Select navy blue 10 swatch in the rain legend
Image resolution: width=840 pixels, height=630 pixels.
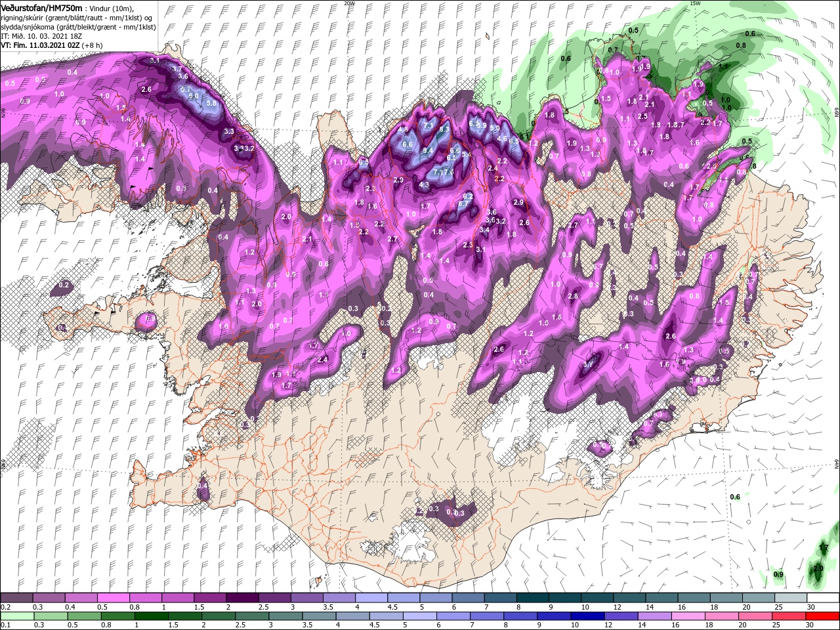point(587,616)
